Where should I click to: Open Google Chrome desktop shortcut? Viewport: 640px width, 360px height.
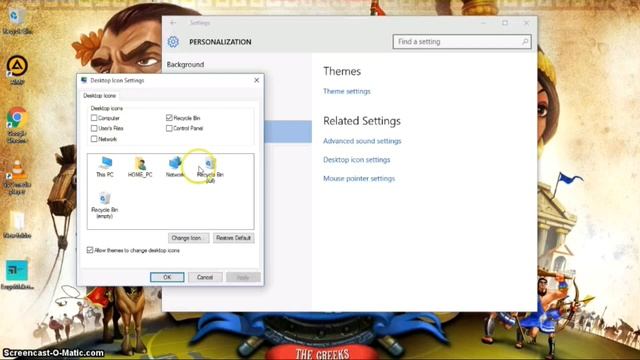click(x=17, y=125)
